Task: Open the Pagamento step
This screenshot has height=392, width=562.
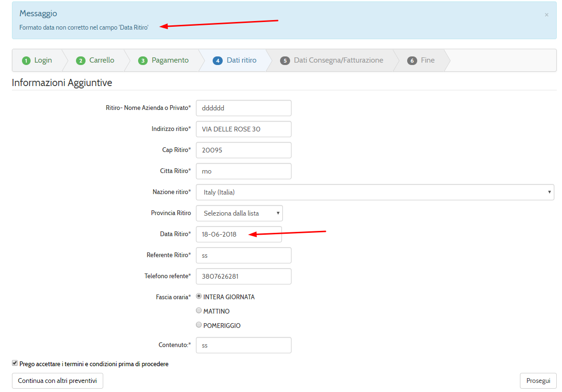Action: pos(163,60)
